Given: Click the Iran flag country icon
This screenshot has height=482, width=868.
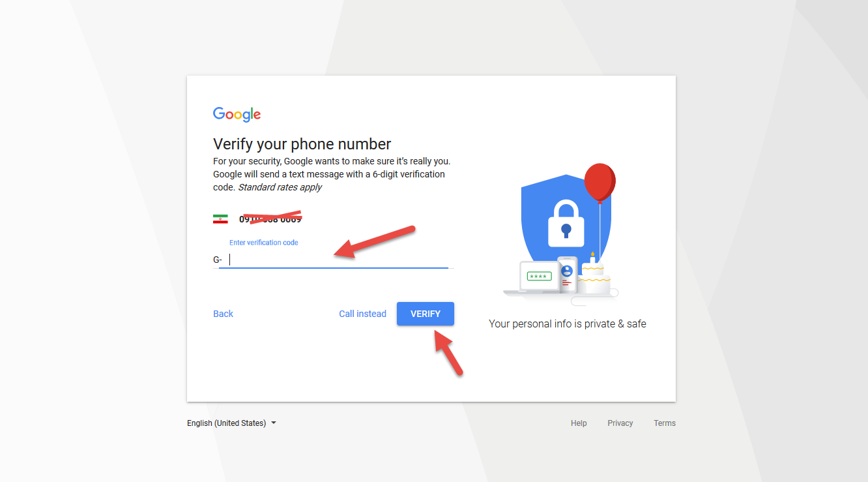Looking at the screenshot, I should pyautogui.click(x=220, y=219).
